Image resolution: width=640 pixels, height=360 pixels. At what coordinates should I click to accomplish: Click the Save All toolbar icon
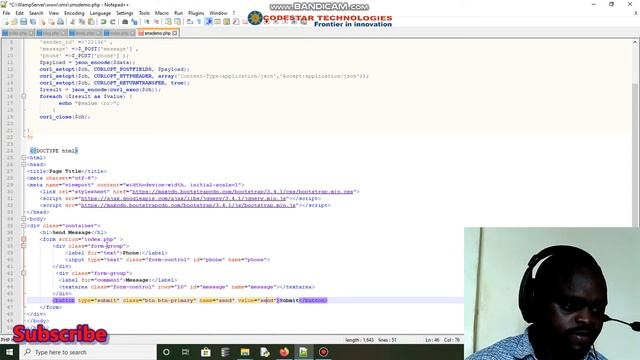33,22
